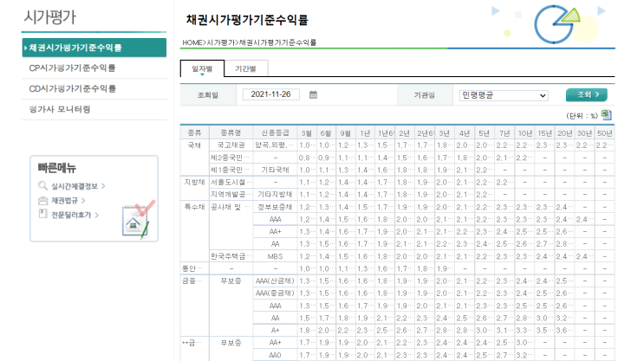Open the 채권법규 quick link
This screenshot has width=644, height=361.
tap(68, 201)
